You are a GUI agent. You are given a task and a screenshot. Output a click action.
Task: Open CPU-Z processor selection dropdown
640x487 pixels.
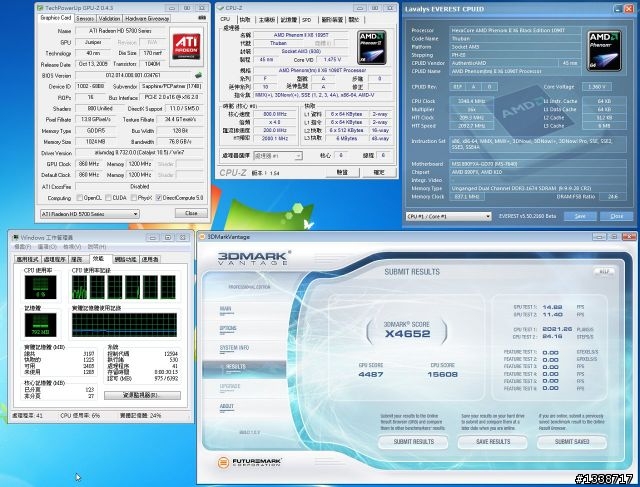pos(278,156)
